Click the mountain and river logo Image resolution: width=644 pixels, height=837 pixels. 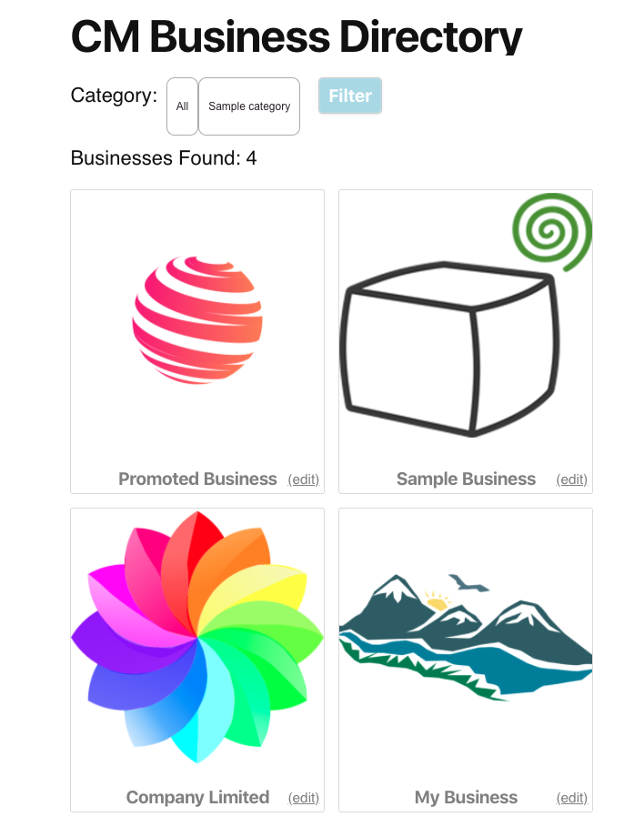(466, 637)
